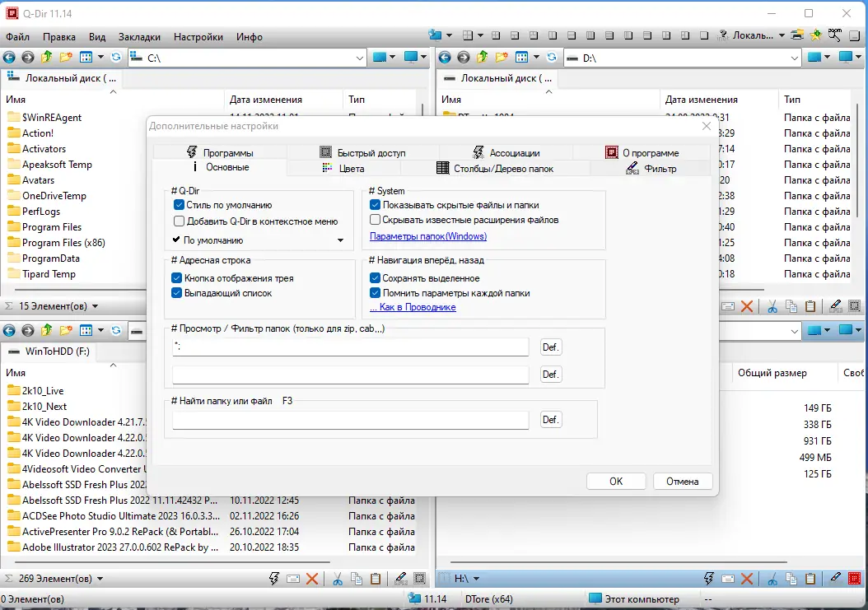The width and height of the screenshot is (868, 610).
Task: Click the copy icon in the F: pane bar
Action: pos(357,579)
